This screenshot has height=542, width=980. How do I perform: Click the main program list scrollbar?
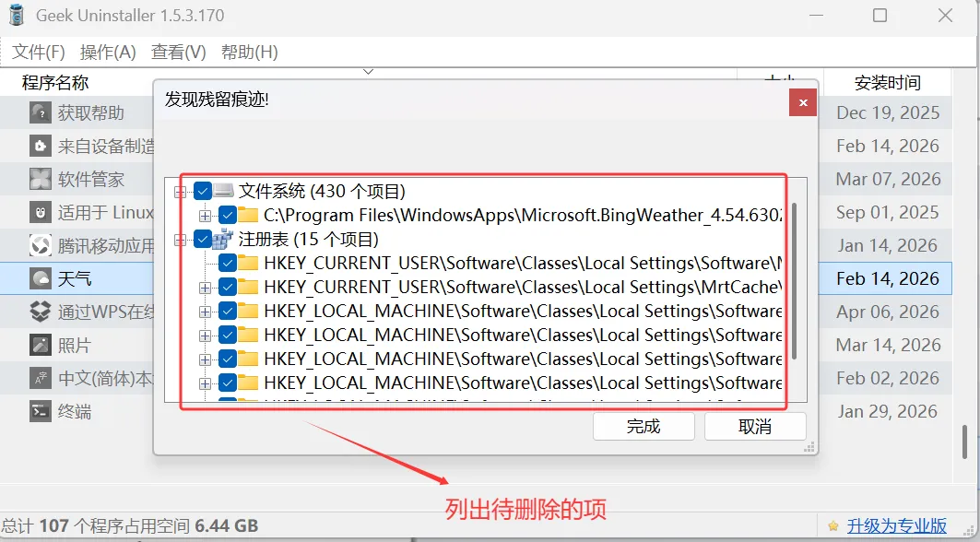pos(965,442)
